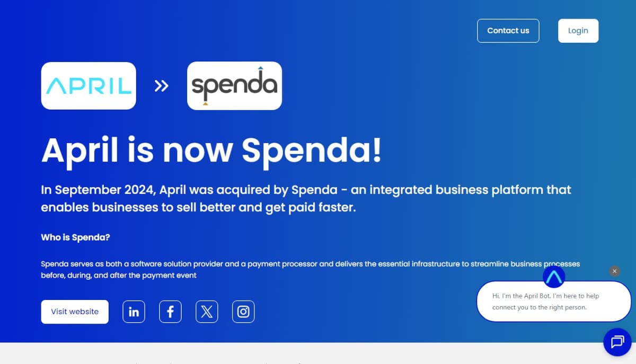Open the Facebook profile icon

tap(170, 312)
